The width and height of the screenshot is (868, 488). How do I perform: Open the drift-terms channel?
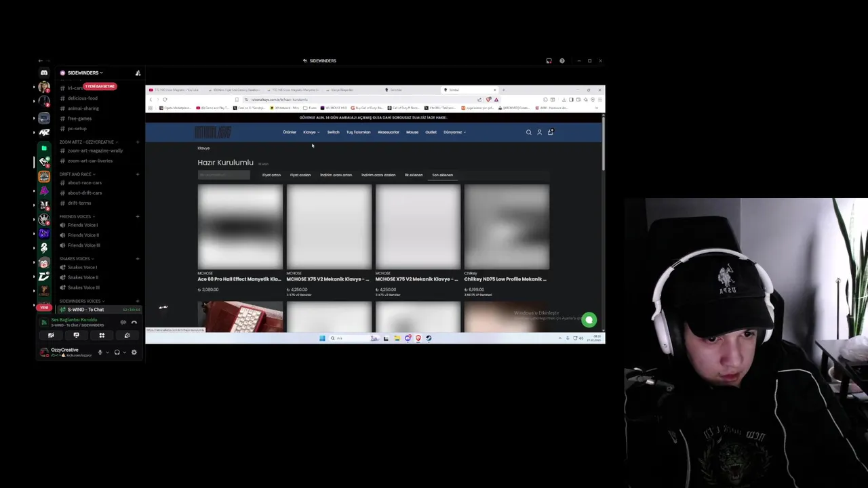[79, 203]
